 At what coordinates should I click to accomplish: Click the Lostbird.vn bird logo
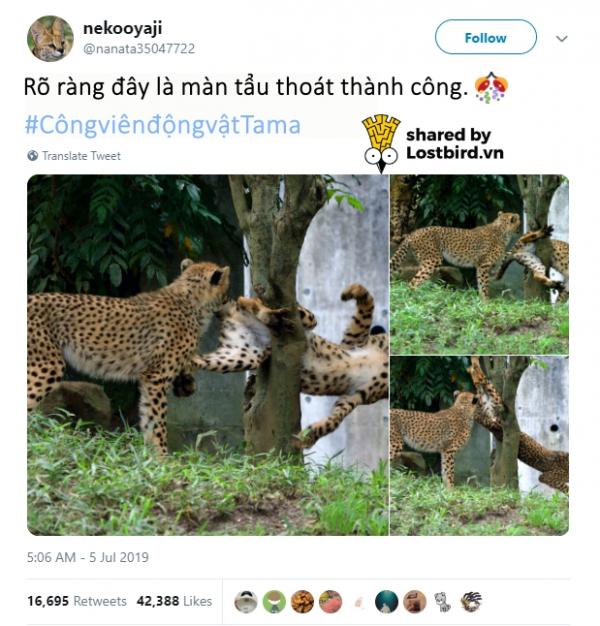(x=381, y=143)
